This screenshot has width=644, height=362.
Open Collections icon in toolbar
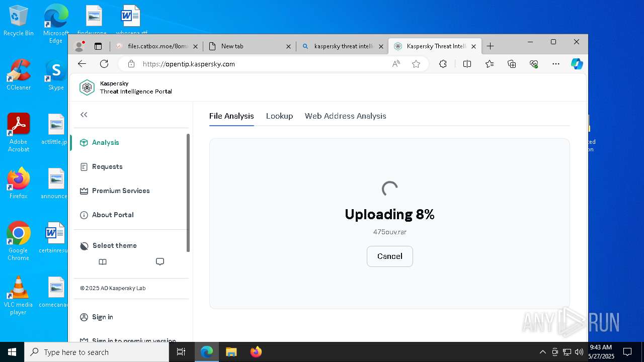pyautogui.click(x=512, y=64)
